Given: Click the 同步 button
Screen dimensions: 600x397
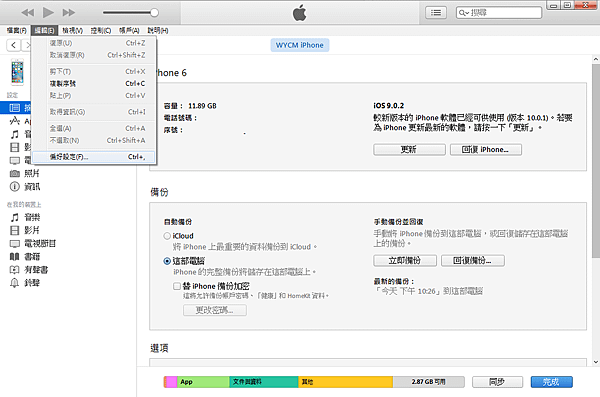Looking at the screenshot, I should 497,382.
